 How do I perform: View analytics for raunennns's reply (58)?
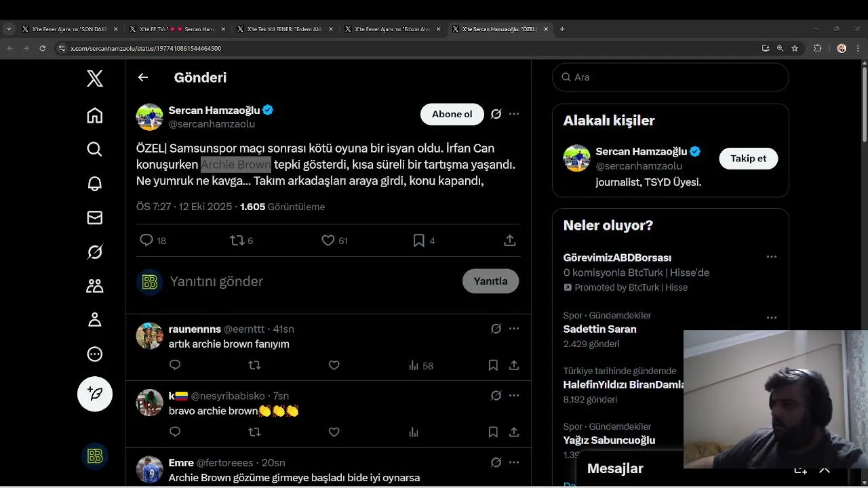coord(421,365)
